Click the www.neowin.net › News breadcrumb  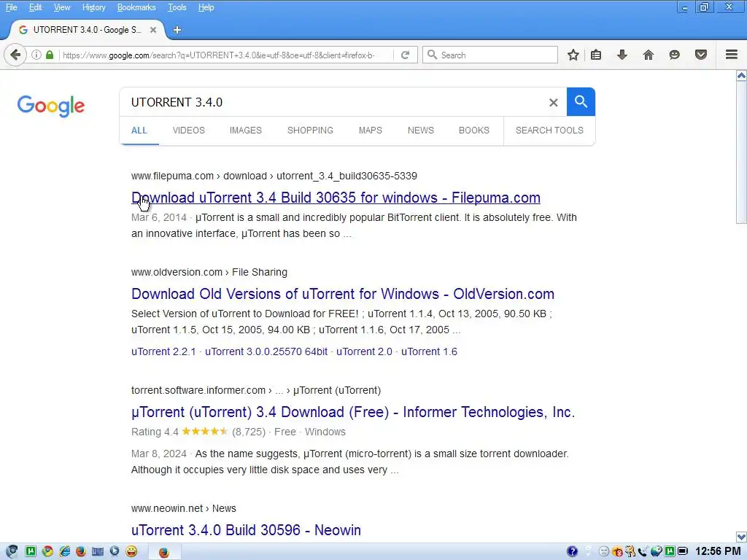coord(184,508)
